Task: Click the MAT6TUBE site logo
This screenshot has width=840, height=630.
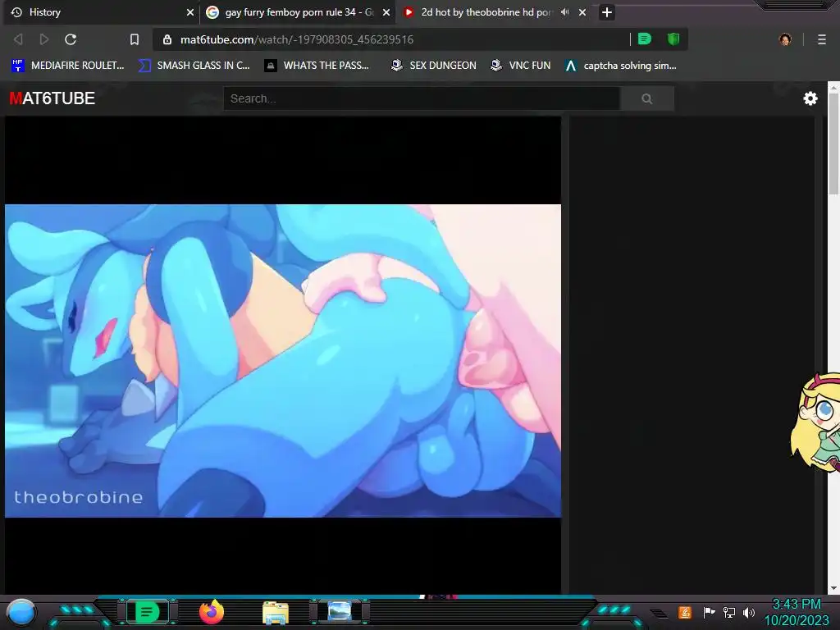Action: (x=52, y=98)
